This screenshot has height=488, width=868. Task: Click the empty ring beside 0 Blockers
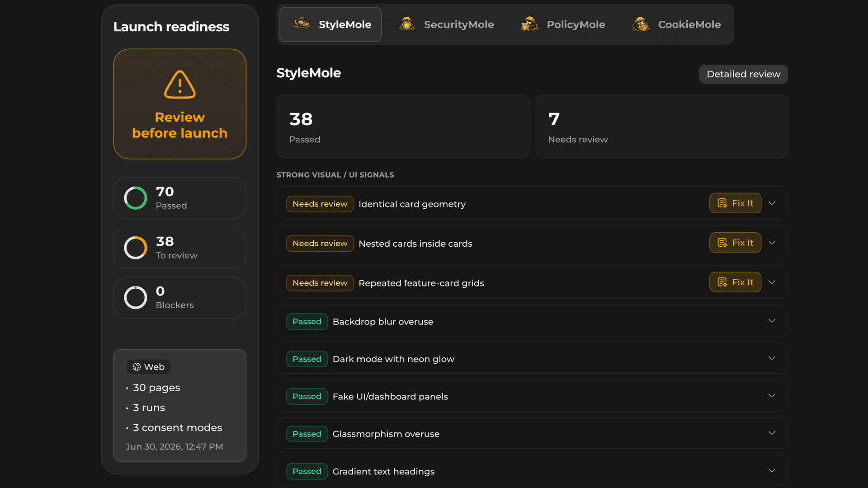click(x=136, y=297)
